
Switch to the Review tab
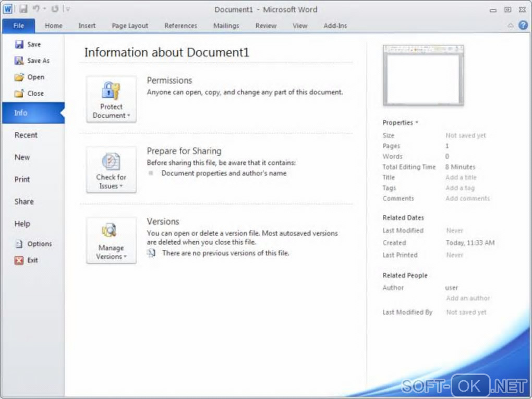click(265, 26)
